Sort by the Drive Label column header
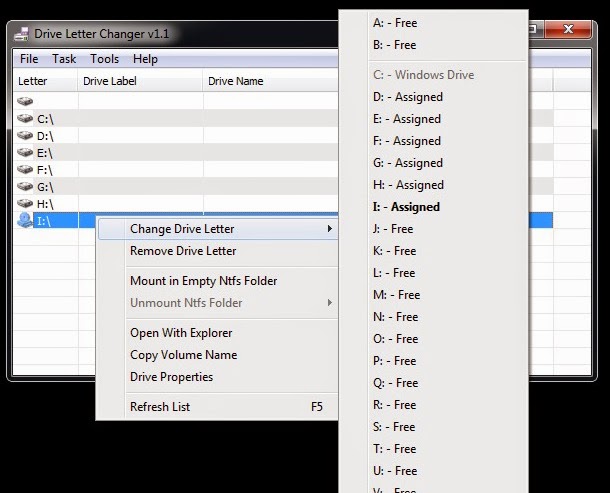 (x=140, y=81)
